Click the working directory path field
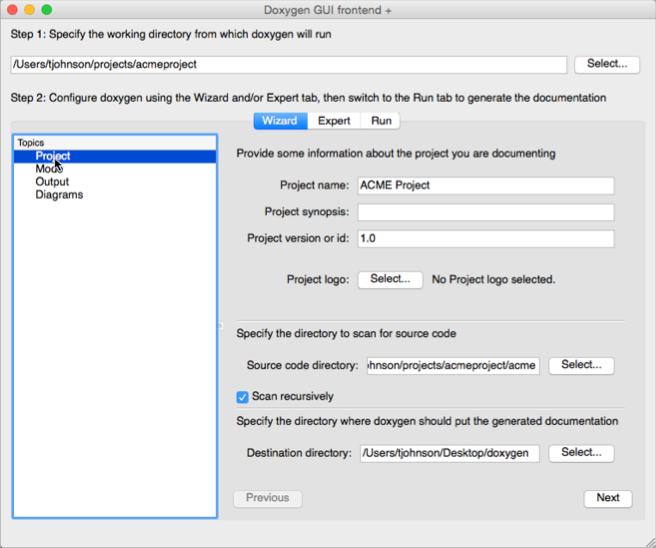656x548 pixels. [x=288, y=65]
